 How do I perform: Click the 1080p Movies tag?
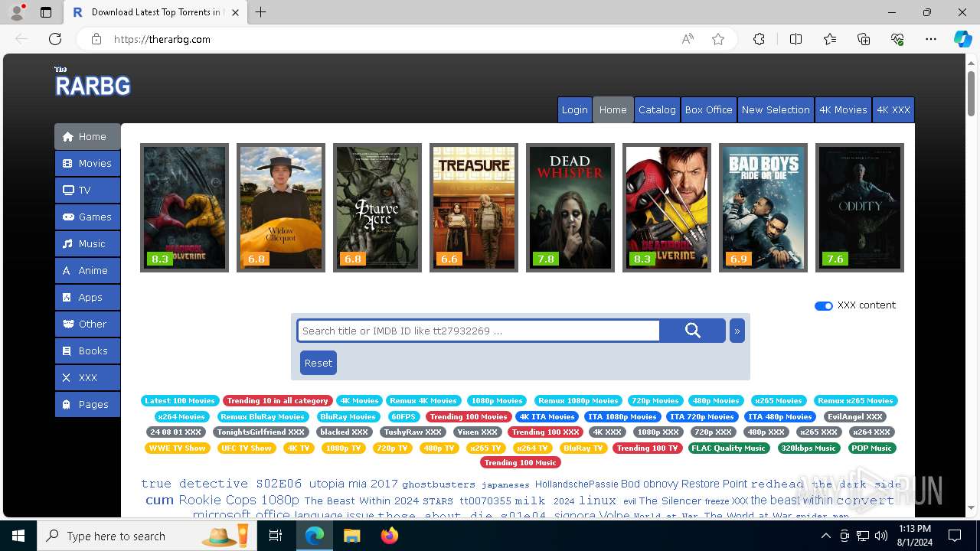(x=497, y=400)
